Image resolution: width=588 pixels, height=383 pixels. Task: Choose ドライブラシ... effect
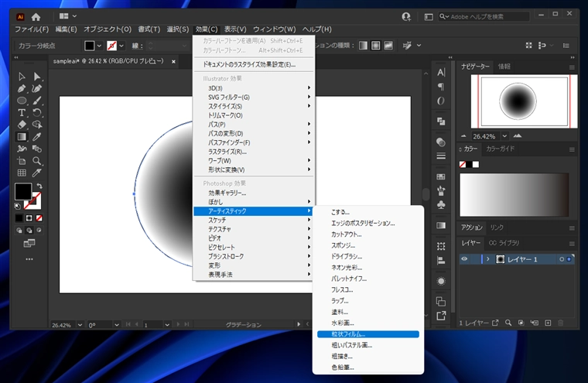(x=367, y=257)
